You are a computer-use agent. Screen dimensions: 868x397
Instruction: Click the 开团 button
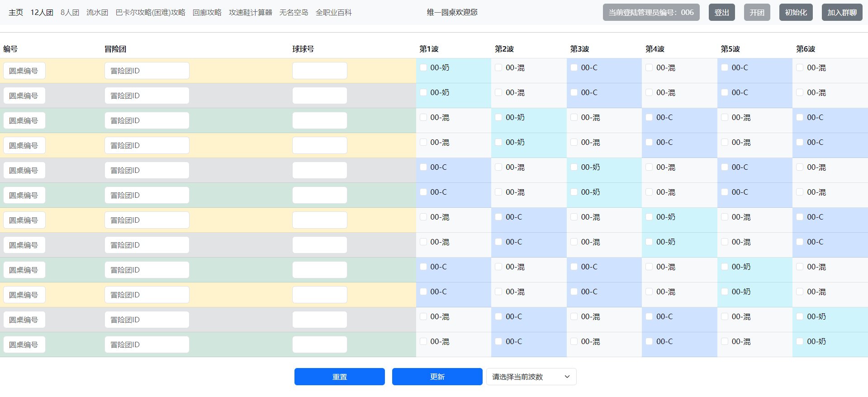point(757,13)
